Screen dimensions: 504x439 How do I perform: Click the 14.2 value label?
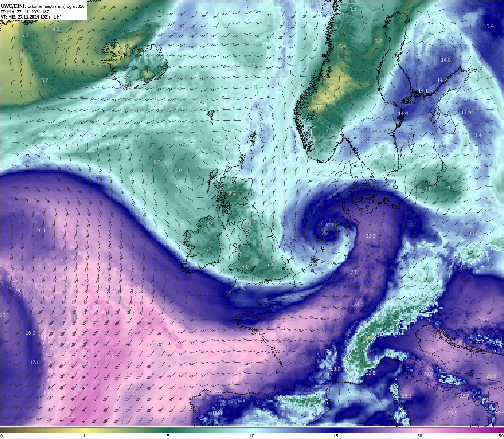442,80
